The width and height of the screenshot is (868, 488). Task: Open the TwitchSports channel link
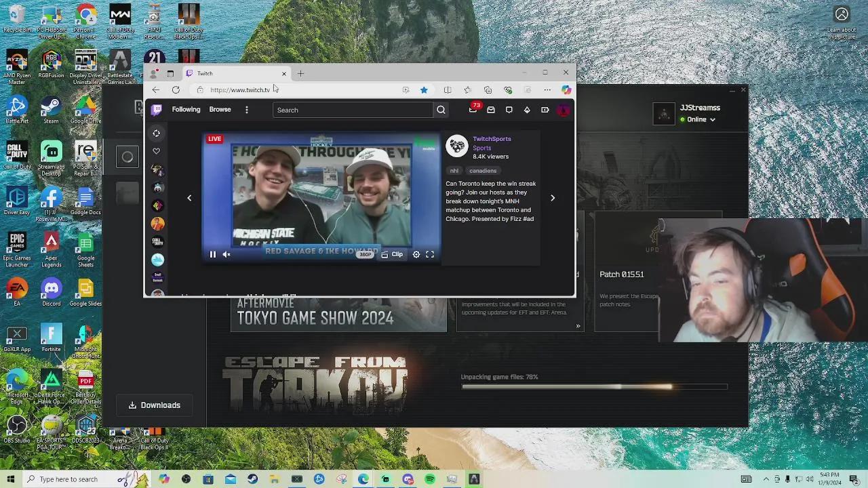492,139
